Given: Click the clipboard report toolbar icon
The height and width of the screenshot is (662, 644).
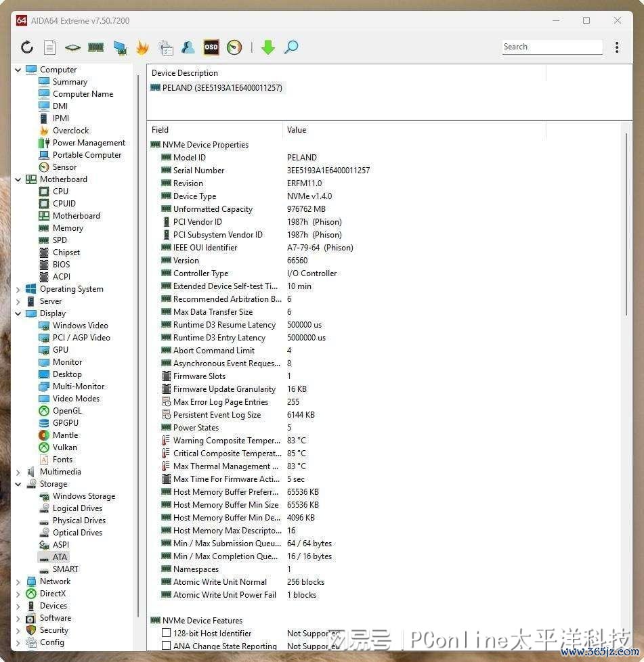Looking at the screenshot, I should (165, 47).
